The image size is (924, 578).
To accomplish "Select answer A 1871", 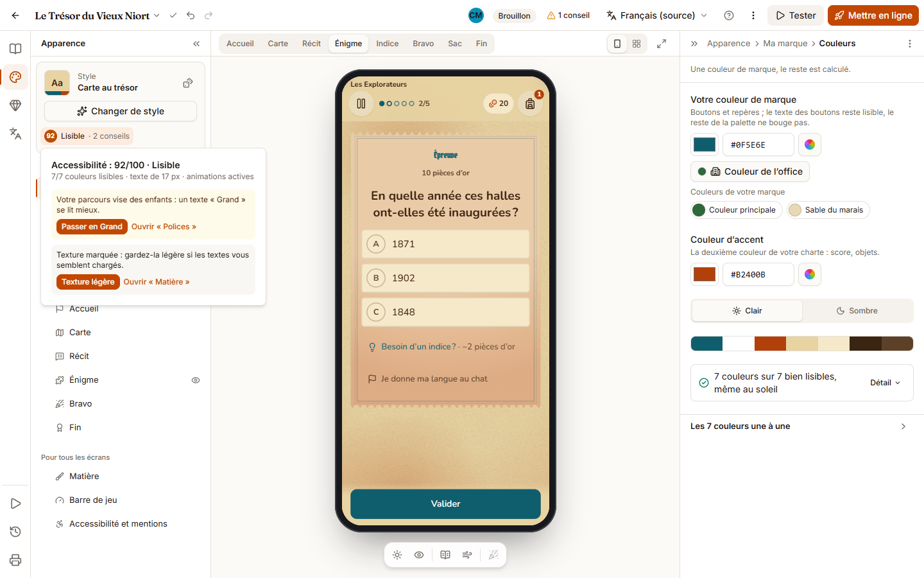I will click(445, 244).
